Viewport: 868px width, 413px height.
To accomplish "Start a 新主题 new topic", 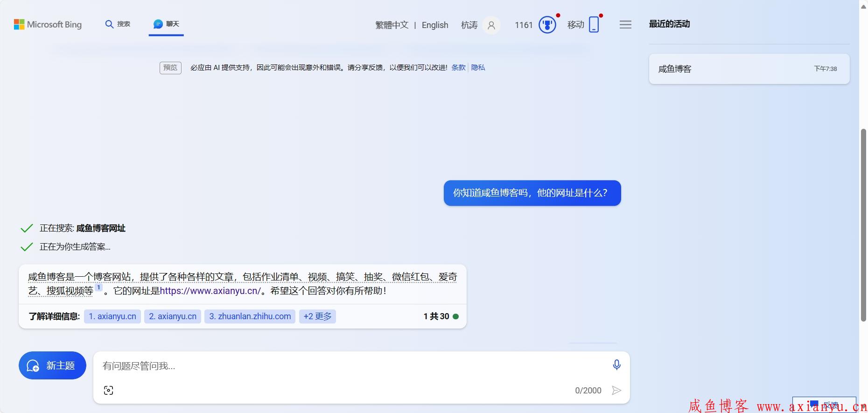I will [x=52, y=365].
